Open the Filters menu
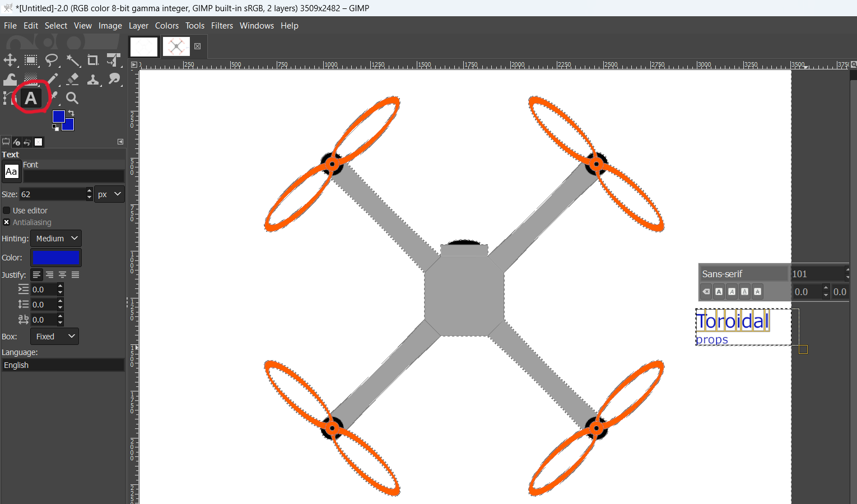Viewport: 857px width, 504px height. pyautogui.click(x=222, y=26)
